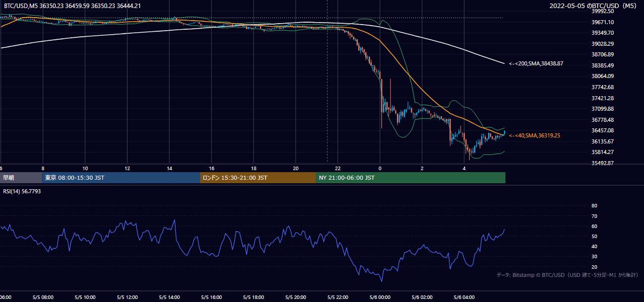Screen dimensions: 644x302
Task: Click the '5/5 22:00' time axis label
Action: (x=338, y=297)
